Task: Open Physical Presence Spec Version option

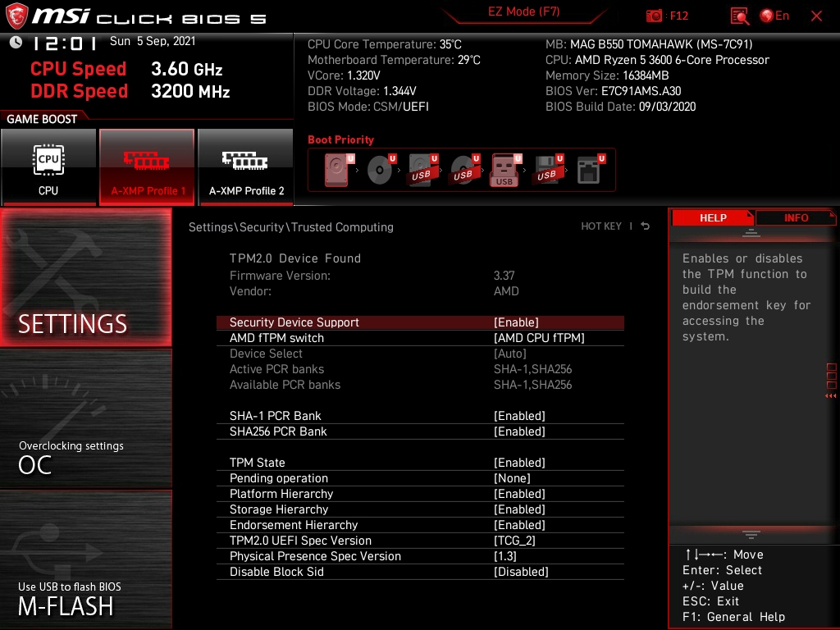Action: pos(420,556)
